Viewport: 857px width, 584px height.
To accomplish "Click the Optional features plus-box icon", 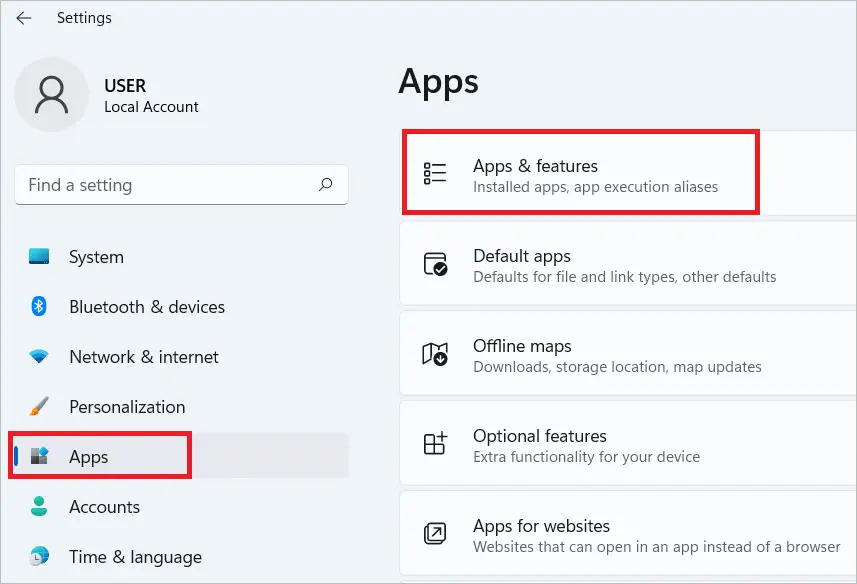I will pos(434,443).
